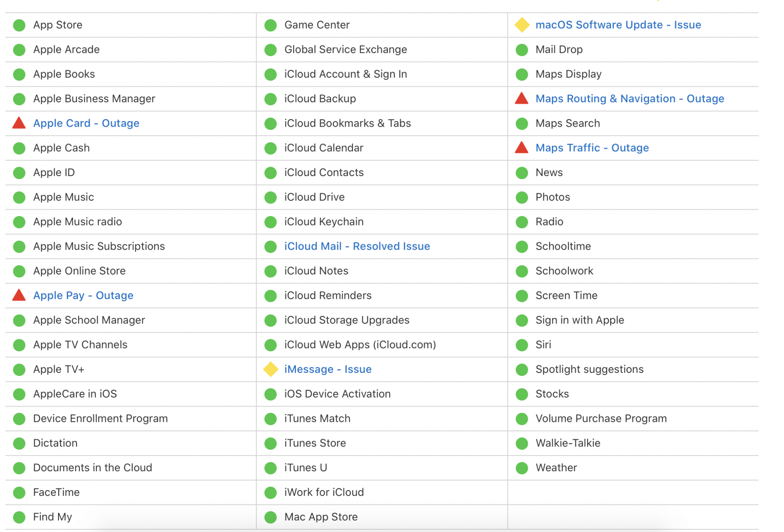Image resolution: width=784 pixels, height=532 pixels.
Task: Click green status dot beside Mail Drop
Action: click(x=522, y=50)
